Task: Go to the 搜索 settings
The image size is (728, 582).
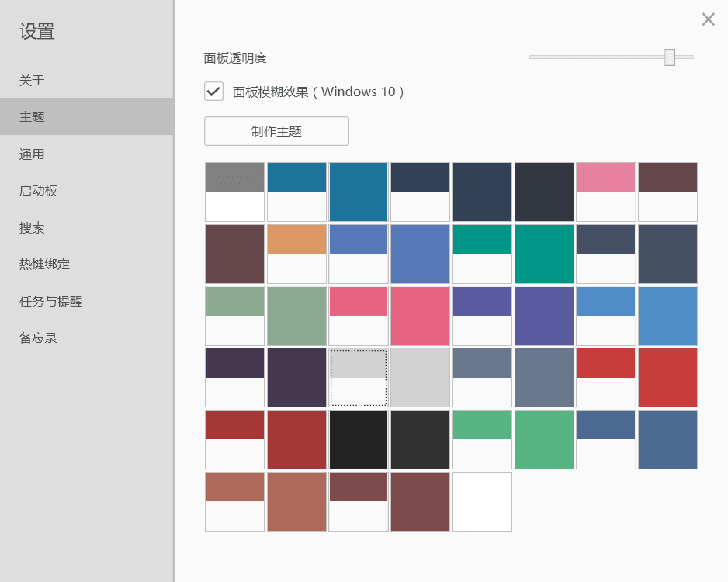Action: click(x=32, y=228)
